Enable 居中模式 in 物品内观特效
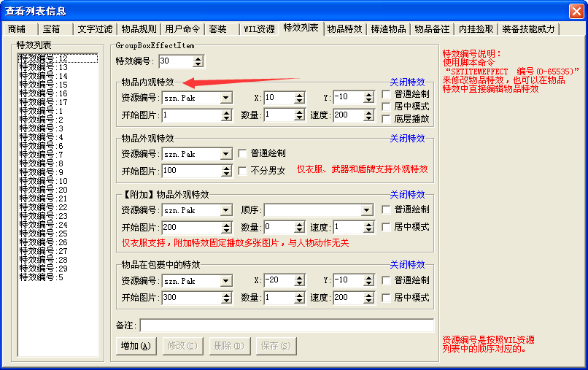The height and width of the screenshot is (370, 588). coord(386,107)
